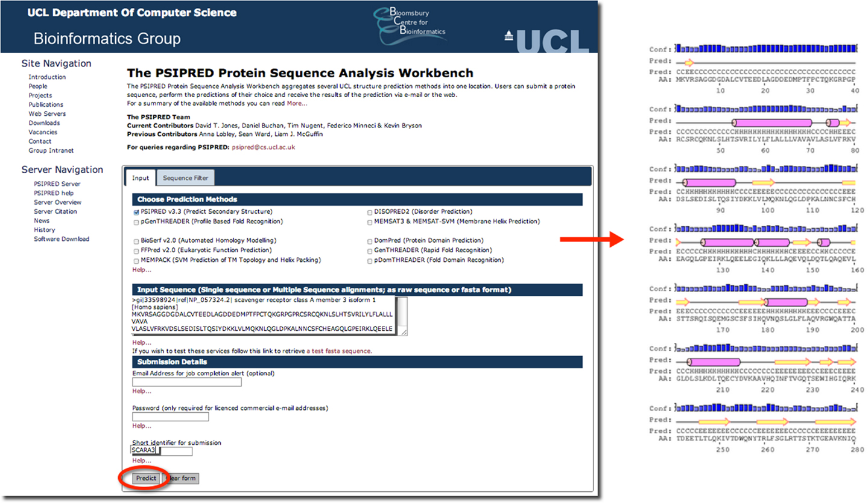Tick pGenTHREADER profile based fold recognition
The image size is (868, 504).
[136, 222]
